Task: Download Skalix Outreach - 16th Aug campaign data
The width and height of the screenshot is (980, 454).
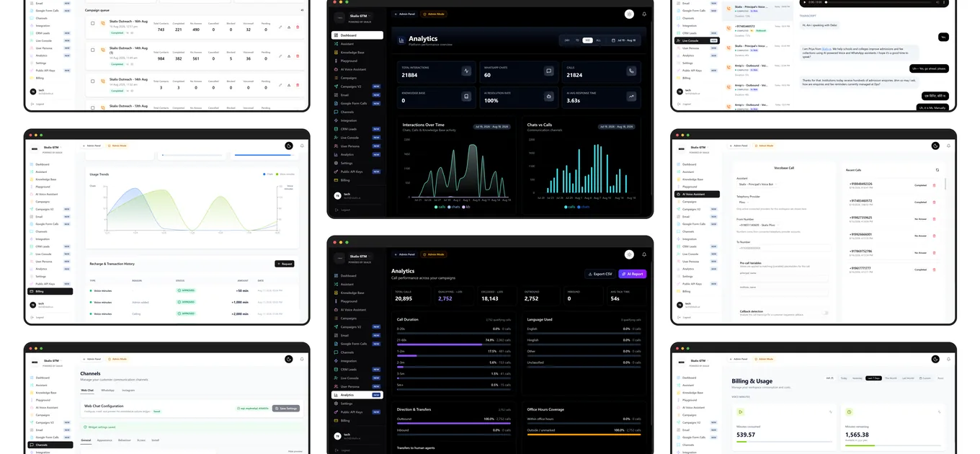Action: (x=289, y=27)
